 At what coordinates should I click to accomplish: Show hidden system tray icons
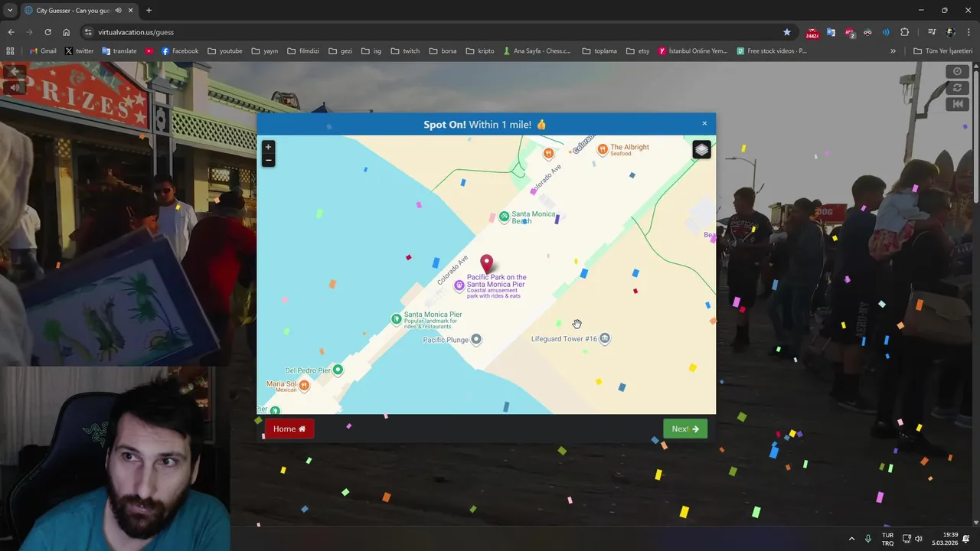click(x=851, y=539)
